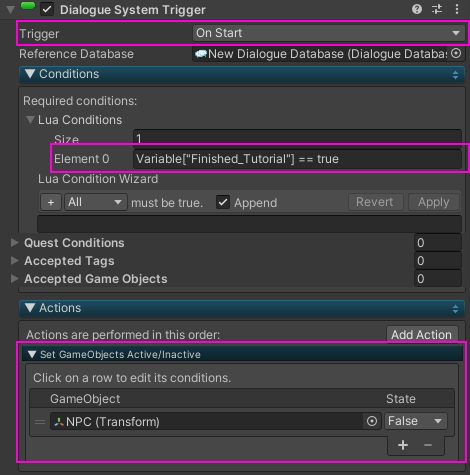Click reorder arrows on Conditions header
470x475 pixels.
coord(455,75)
